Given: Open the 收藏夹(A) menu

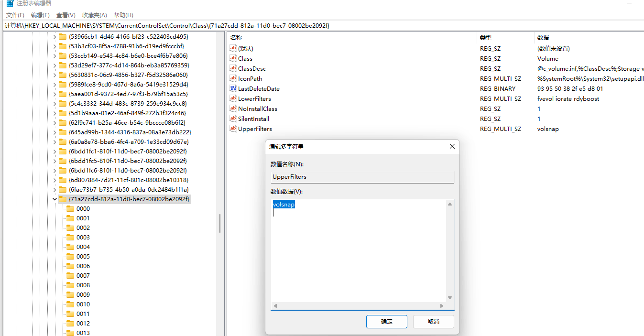Looking at the screenshot, I should 95,15.
